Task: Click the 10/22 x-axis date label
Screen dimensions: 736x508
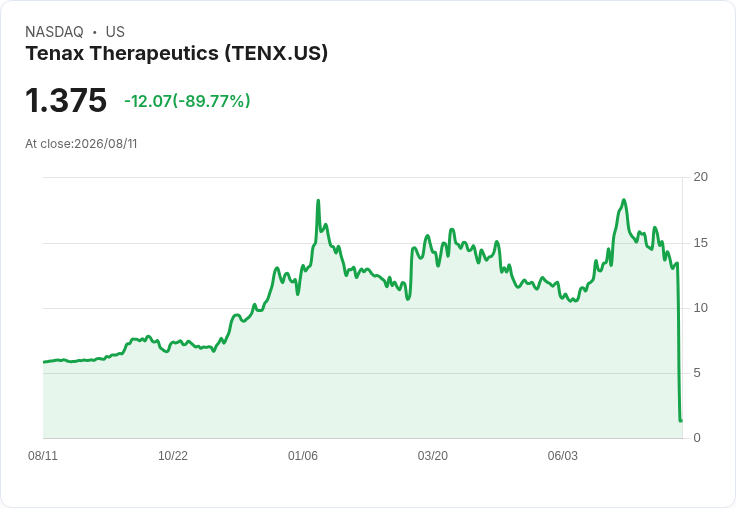Action: pos(173,455)
